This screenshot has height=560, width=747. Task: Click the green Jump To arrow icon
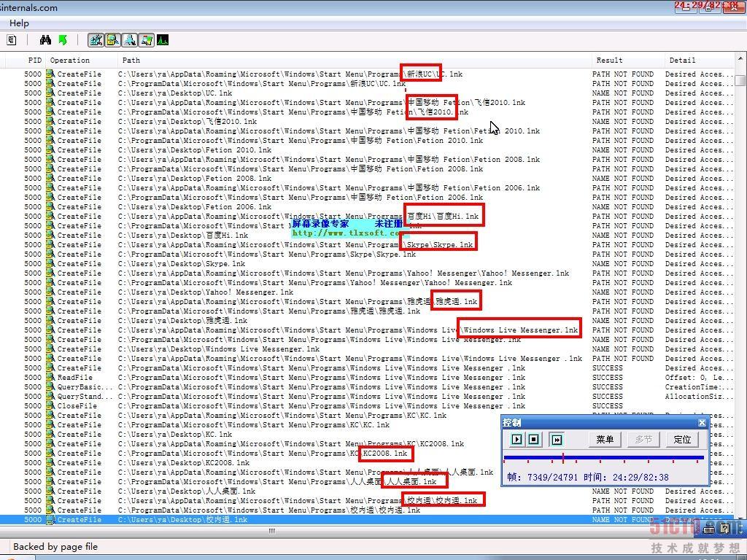click(63, 41)
